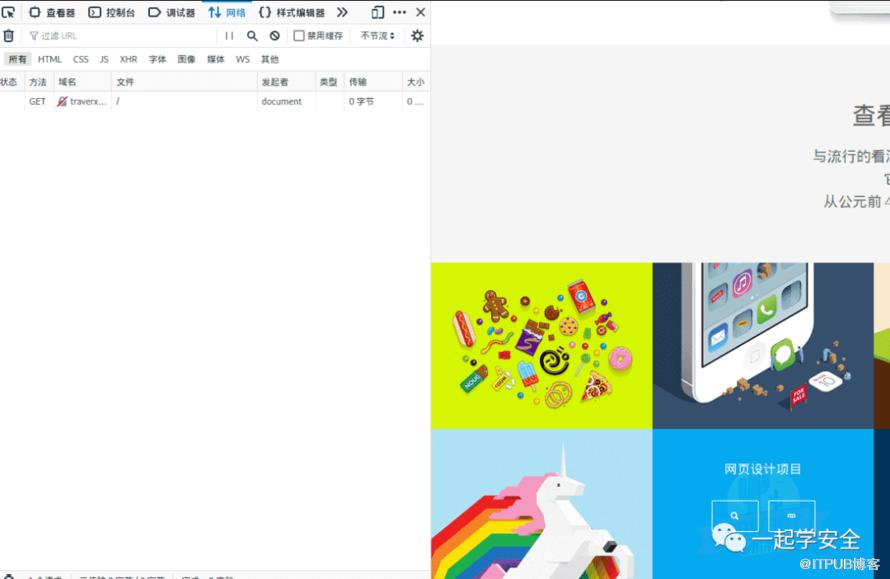Filter requests by media (媒体)

pos(216,59)
